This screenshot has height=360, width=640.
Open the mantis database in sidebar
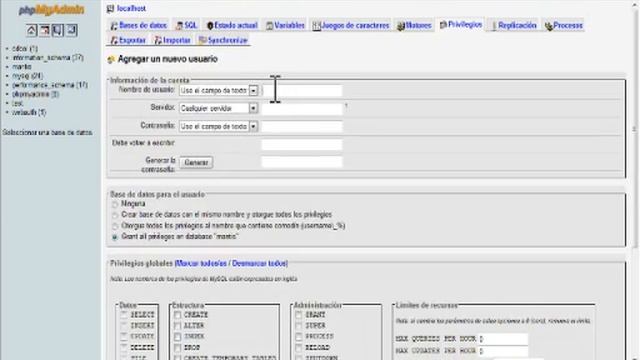click(22, 67)
